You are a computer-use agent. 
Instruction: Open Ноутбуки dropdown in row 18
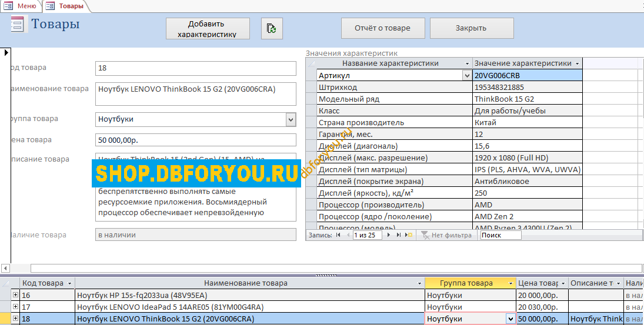(510, 319)
